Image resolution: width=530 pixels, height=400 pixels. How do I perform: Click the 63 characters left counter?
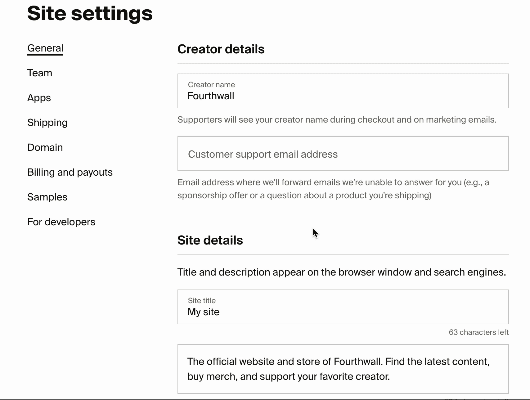[x=479, y=332]
